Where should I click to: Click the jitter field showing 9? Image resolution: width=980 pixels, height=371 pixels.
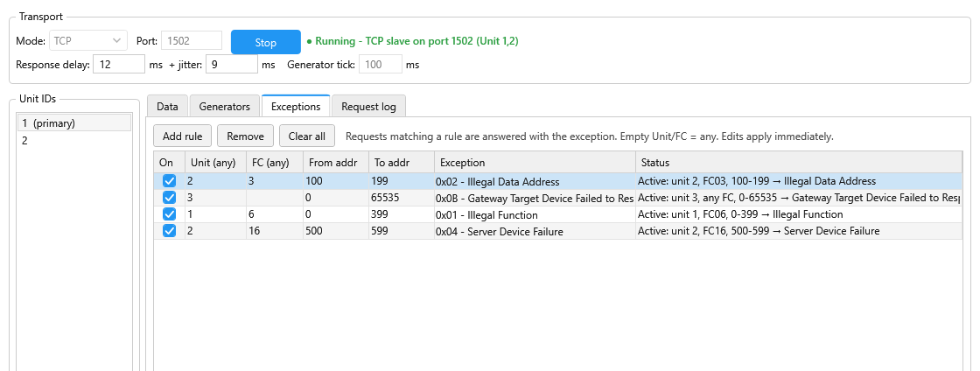231,65
